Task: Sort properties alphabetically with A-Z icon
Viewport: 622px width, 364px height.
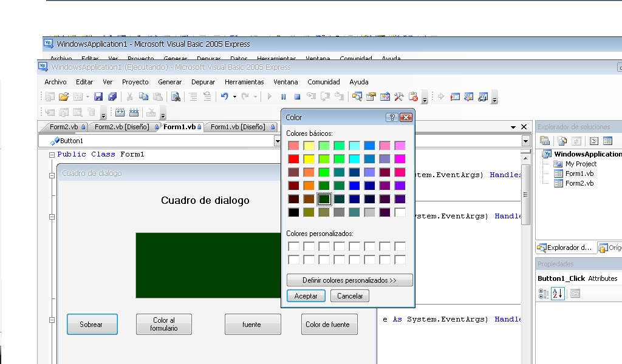Action: 558,294
